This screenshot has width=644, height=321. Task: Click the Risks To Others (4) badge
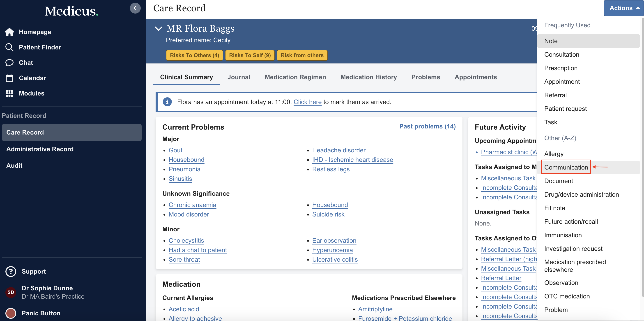coord(194,55)
